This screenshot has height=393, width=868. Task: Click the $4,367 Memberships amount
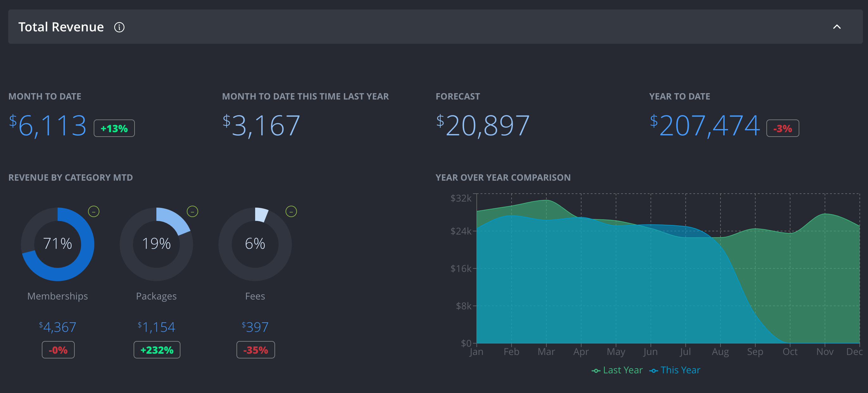(58, 327)
